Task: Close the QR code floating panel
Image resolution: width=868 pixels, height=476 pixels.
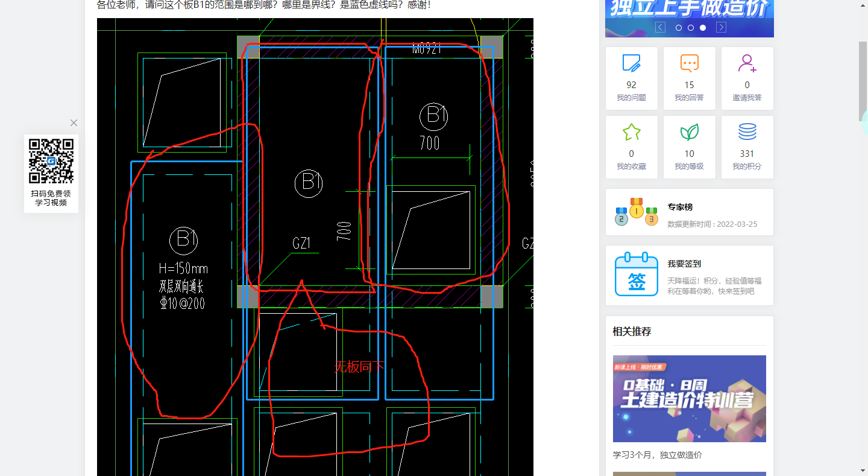Action: tap(74, 123)
